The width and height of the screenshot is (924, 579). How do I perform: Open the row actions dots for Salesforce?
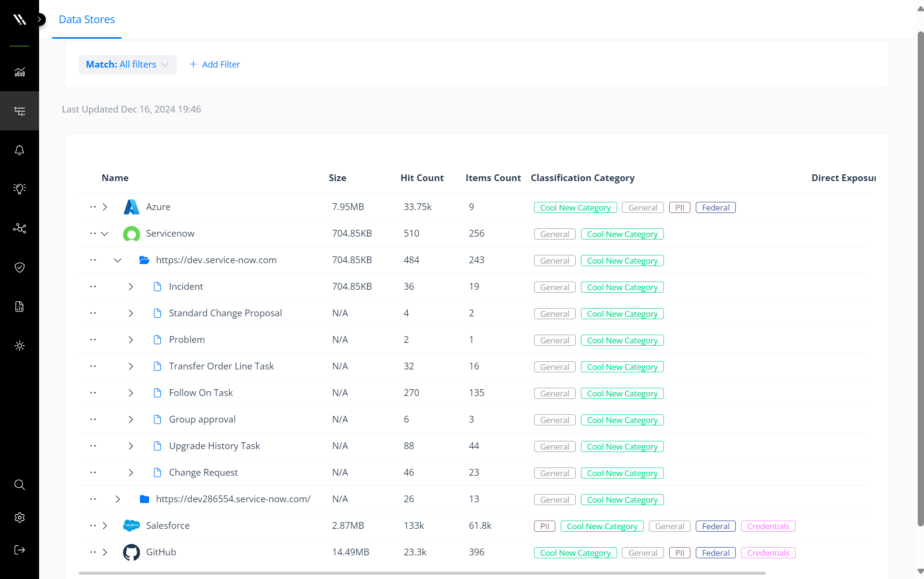click(x=93, y=525)
